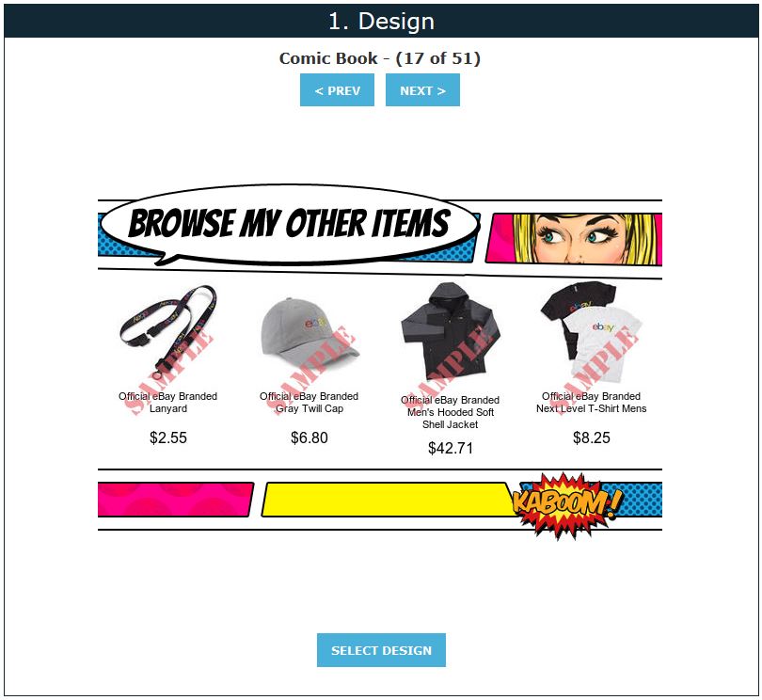Click the Men's Hooded Soft Shell Jacket title

click(450, 412)
